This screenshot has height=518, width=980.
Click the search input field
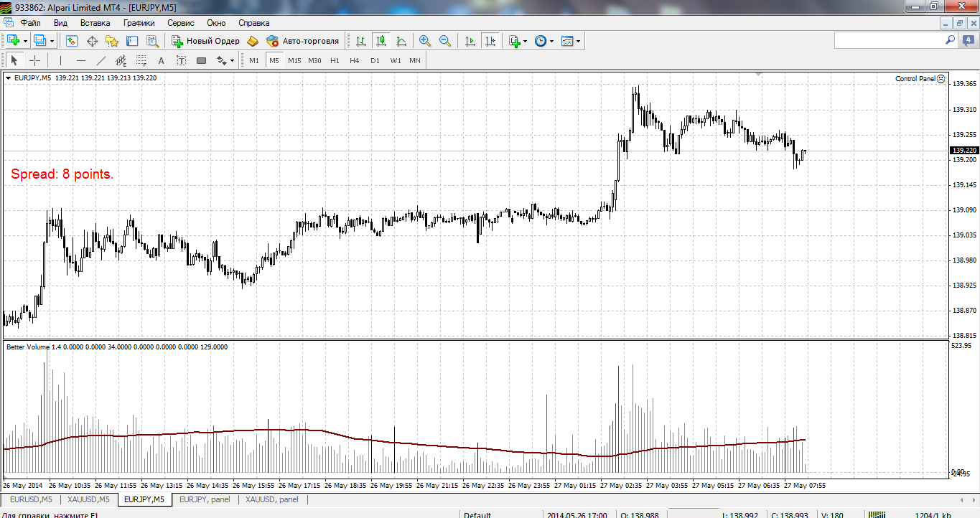889,41
